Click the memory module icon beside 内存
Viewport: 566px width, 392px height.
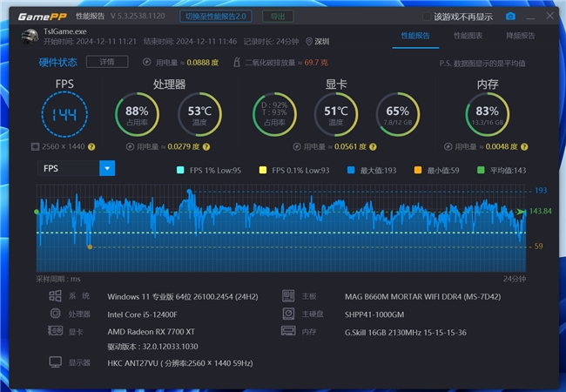click(288, 331)
